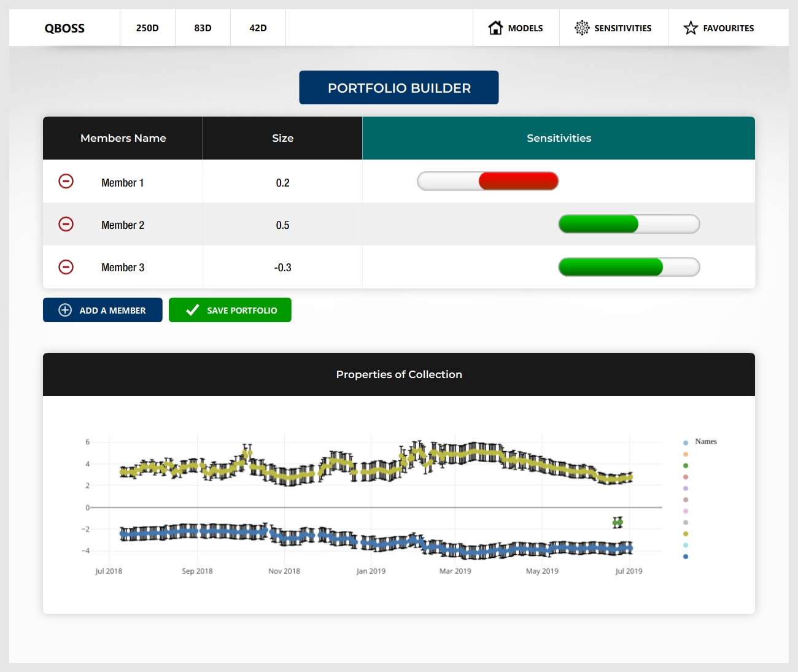Click the Size value for Member 2
This screenshot has height=672, width=798.
pyautogui.click(x=282, y=225)
